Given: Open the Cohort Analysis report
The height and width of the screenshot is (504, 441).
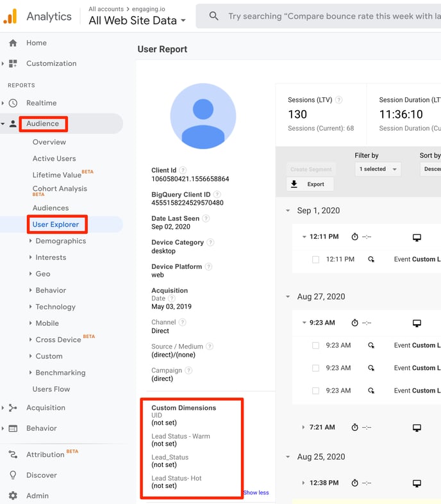Looking at the screenshot, I should 60,189.
